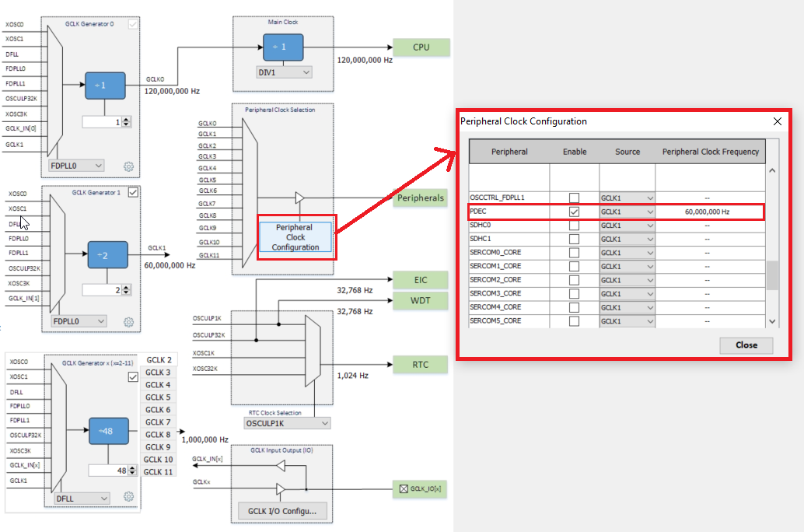Open the GCLK I/O Configuration button

coord(282,511)
